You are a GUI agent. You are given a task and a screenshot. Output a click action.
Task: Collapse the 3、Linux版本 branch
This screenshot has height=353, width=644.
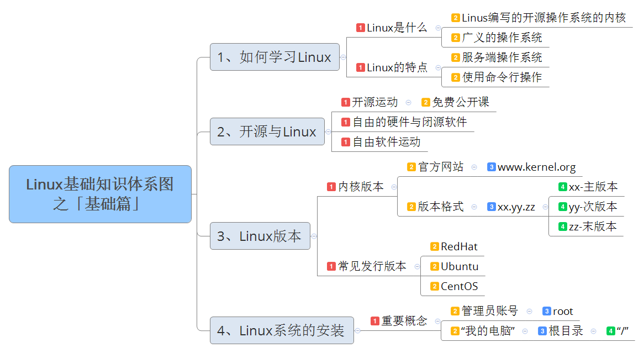pos(314,236)
